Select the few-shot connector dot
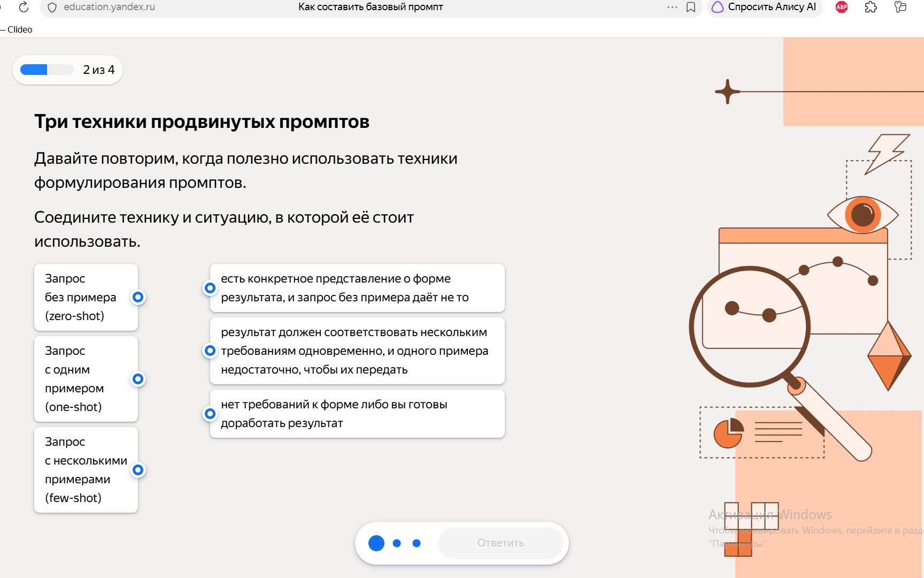924x578 pixels. pyautogui.click(x=138, y=470)
